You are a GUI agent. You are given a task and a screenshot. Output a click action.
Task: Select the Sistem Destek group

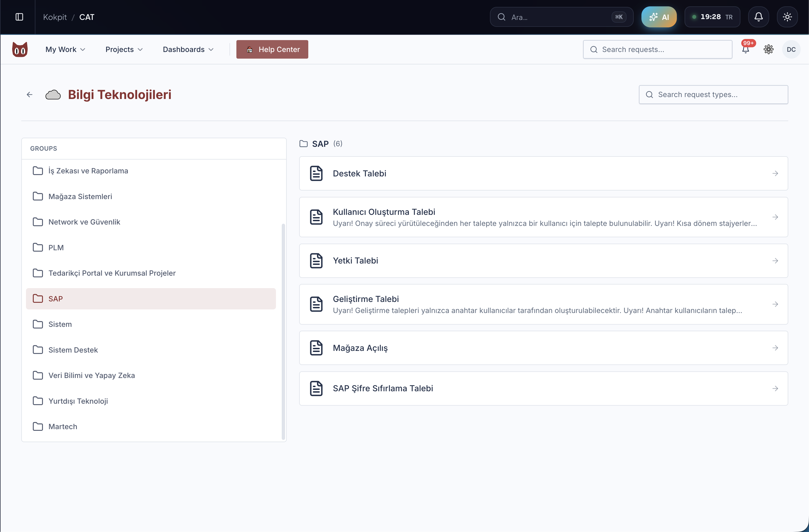tap(151, 350)
